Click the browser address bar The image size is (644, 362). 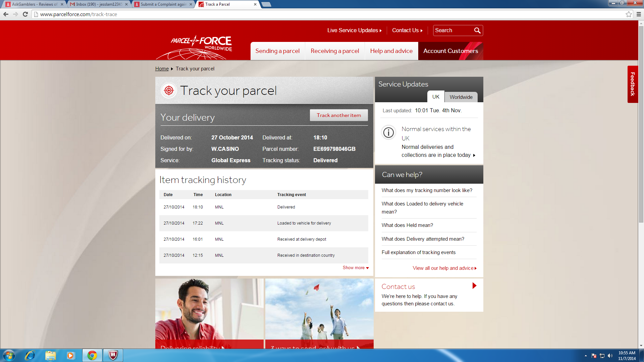[329, 14]
